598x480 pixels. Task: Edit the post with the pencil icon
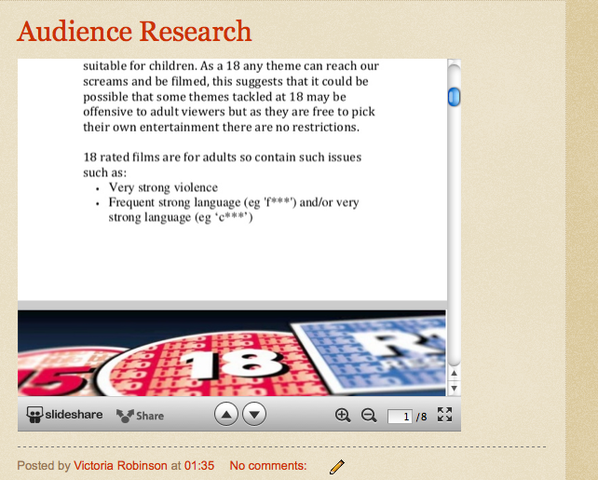pos(337,467)
